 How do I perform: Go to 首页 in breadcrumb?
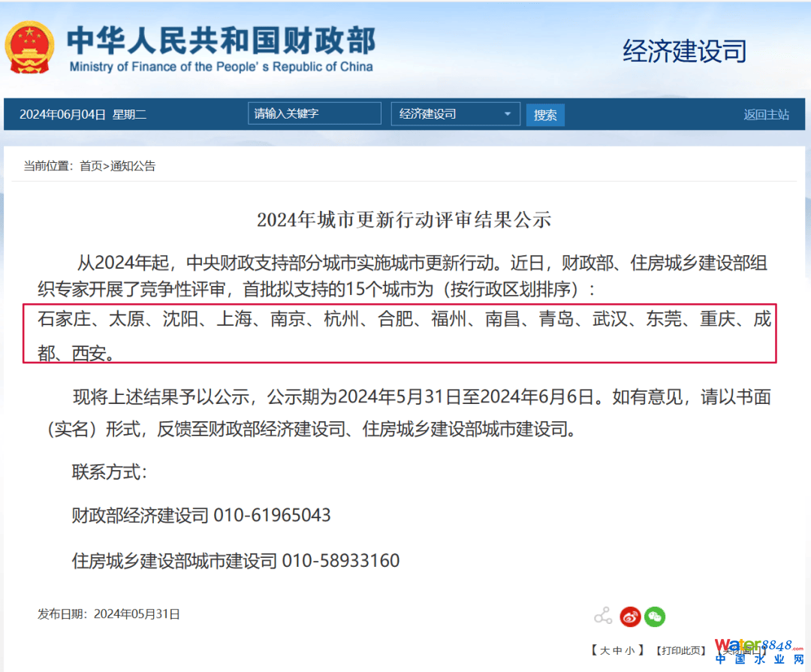click(x=91, y=166)
